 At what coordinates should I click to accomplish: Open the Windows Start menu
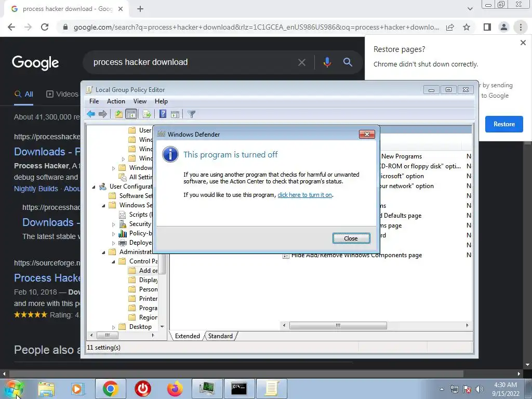click(14, 389)
